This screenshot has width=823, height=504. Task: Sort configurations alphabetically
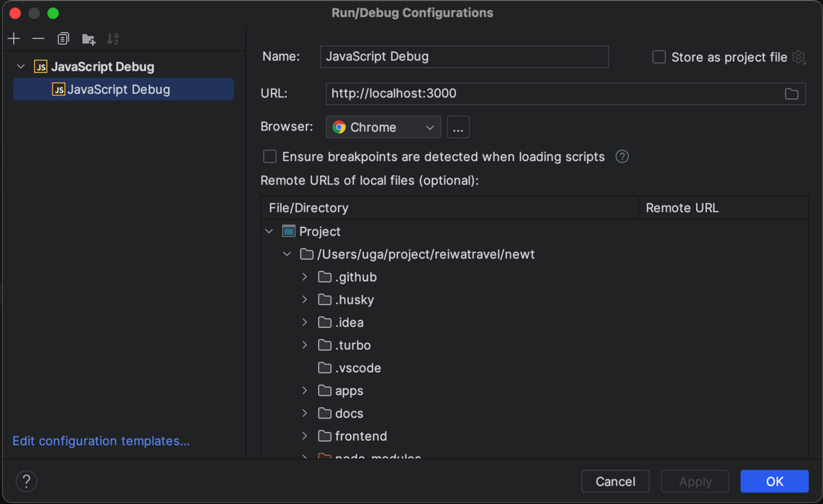[112, 38]
